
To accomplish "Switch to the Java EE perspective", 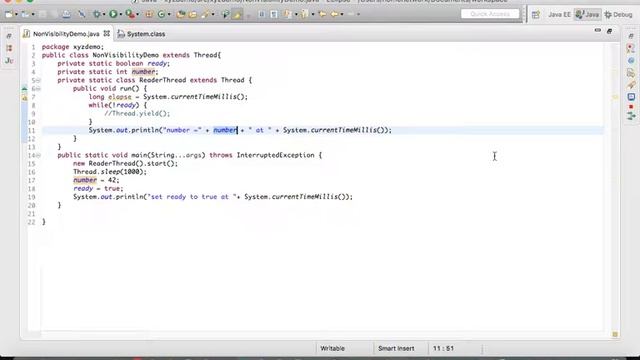I will tap(559, 14).
